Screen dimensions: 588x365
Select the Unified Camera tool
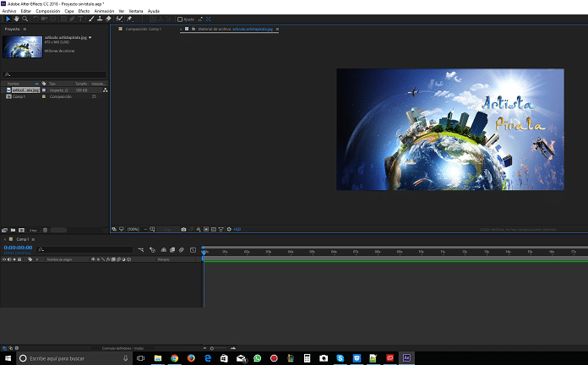(x=44, y=19)
